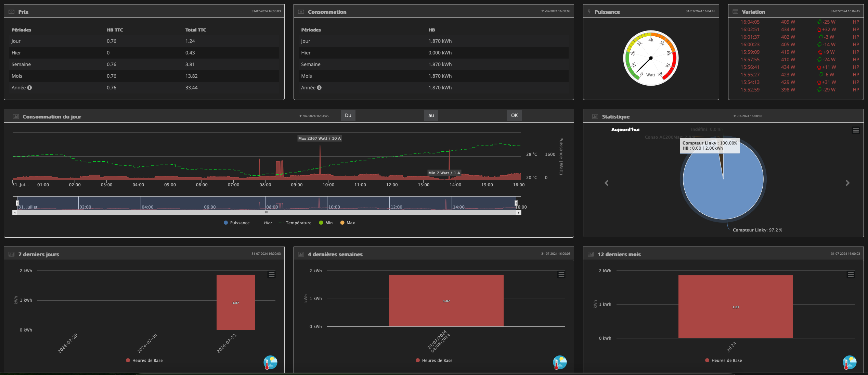This screenshot has width=868, height=375.
Task: Go to previous Statistique pie chart
Action: pyautogui.click(x=606, y=183)
